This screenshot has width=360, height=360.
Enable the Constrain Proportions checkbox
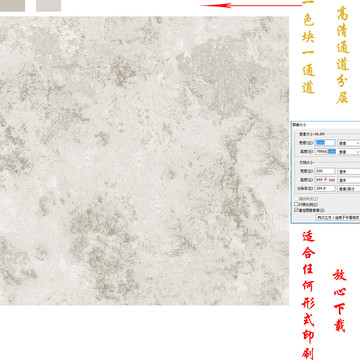point(296,204)
